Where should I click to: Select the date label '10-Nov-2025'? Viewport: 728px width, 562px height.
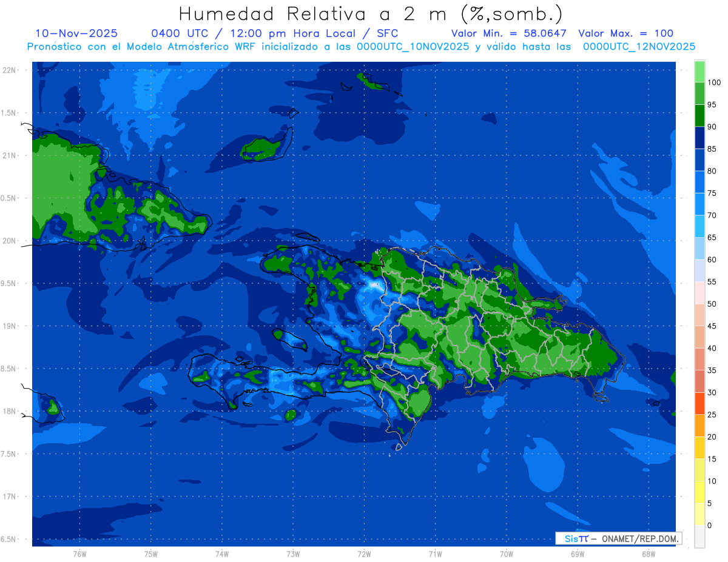point(76,33)
